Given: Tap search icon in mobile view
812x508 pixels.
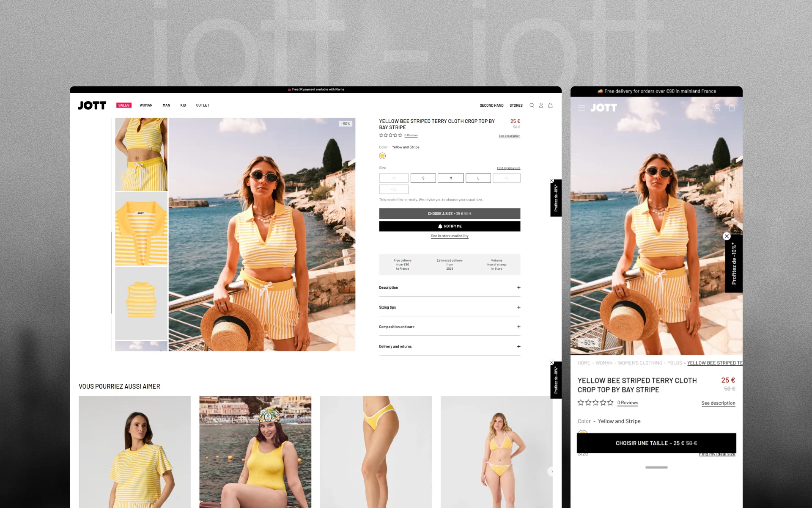Looking at the screenshot, I should (x=703, y=108).
